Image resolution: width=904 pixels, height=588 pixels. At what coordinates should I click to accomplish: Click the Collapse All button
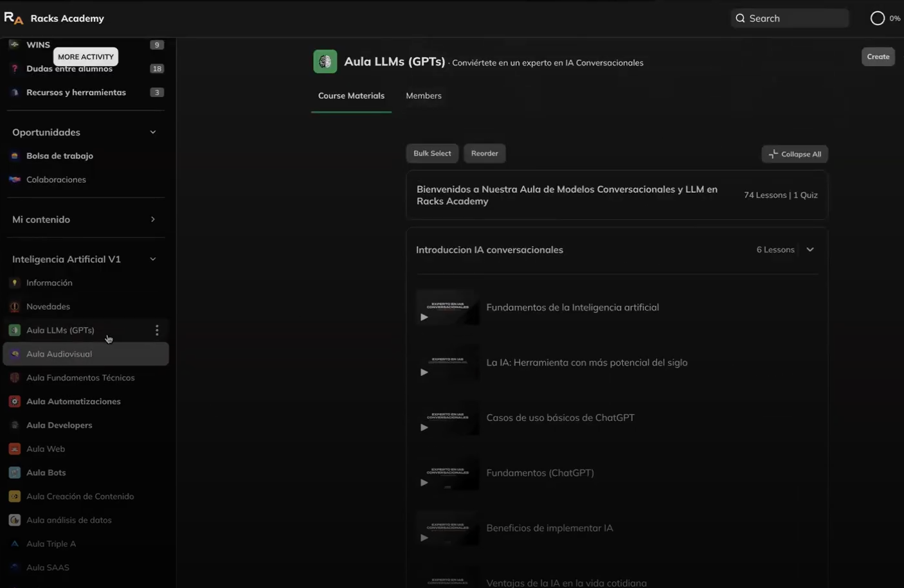(x=795, y=154)
